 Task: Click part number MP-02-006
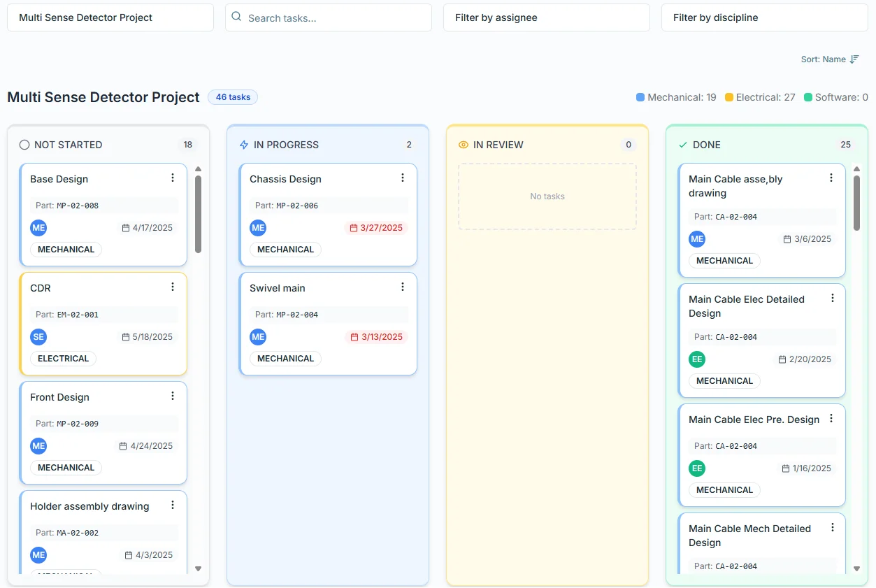coord(297,206)
